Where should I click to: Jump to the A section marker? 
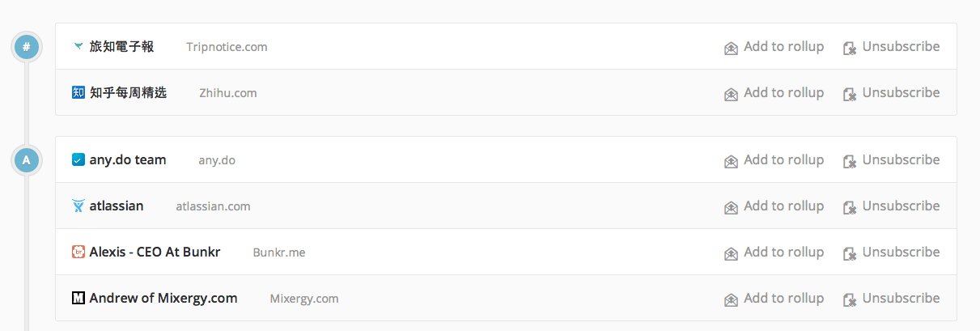(x=26, y=160)
